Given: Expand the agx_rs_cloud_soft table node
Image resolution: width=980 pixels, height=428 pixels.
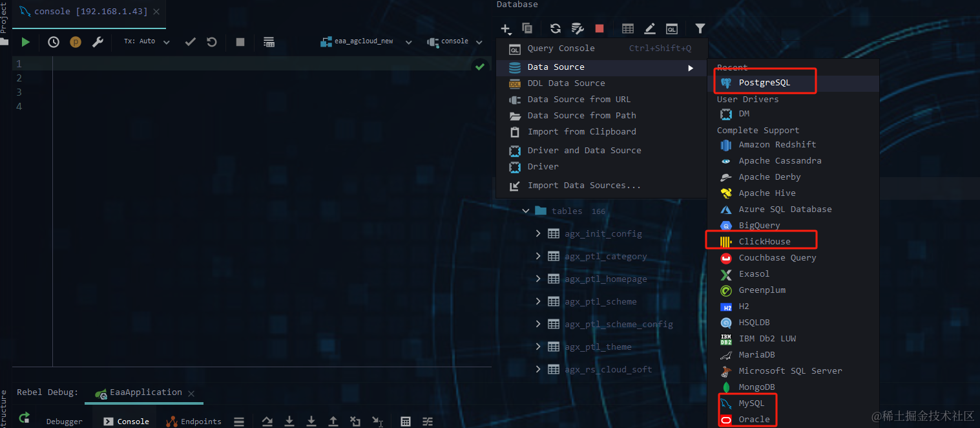Looking at the screenshot, I should tap(538, 369).
